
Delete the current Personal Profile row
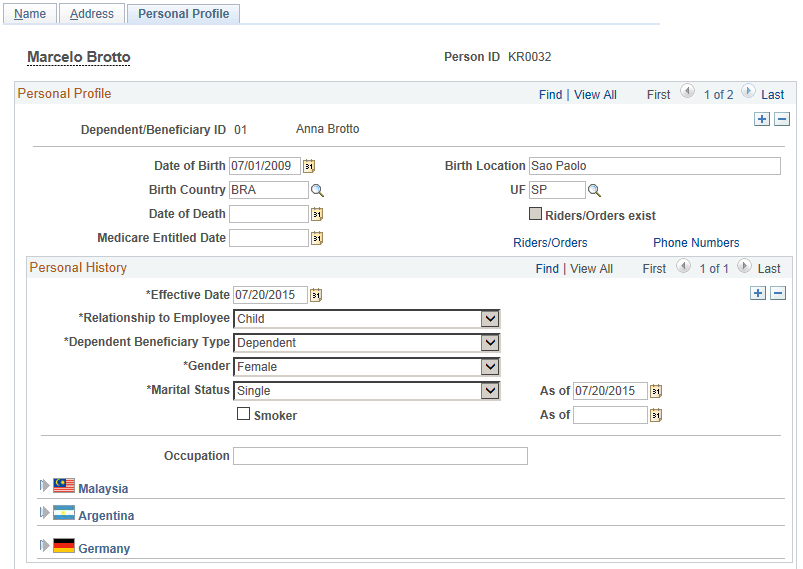click(x=782, y=119)
